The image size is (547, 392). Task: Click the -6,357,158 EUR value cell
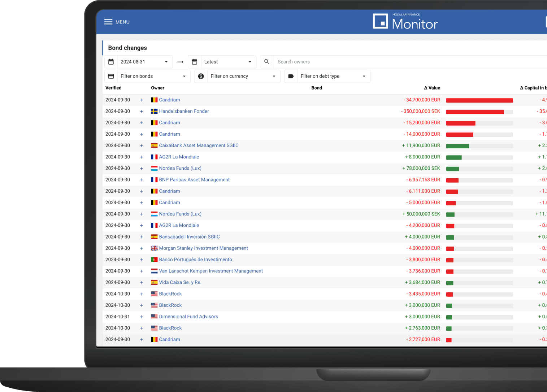(x=423, y=180)
